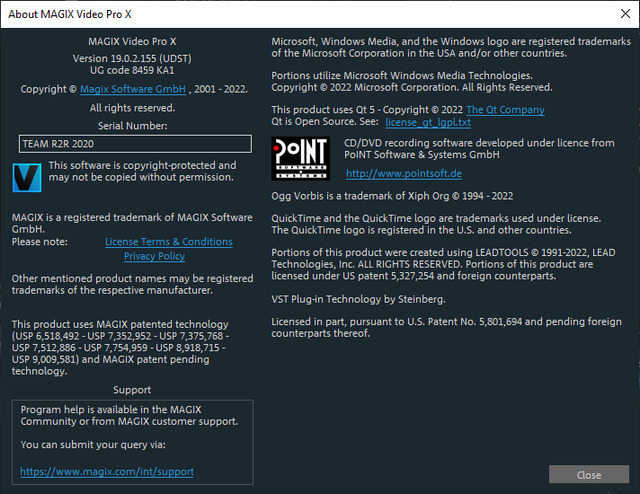Click the 'Support' heading text

click(132, 390)
